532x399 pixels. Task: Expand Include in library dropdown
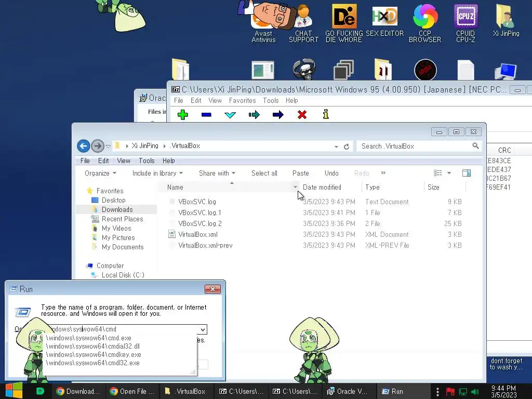coord(157,173)
